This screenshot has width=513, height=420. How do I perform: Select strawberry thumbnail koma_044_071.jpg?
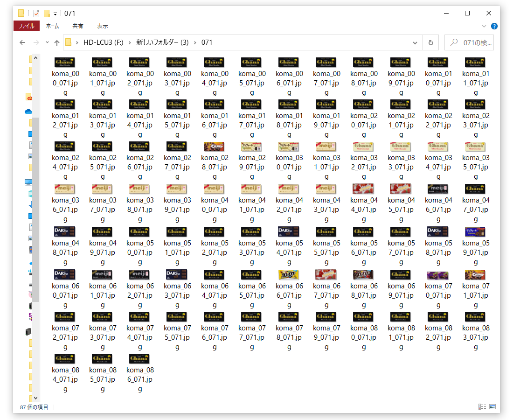(363, 189)
